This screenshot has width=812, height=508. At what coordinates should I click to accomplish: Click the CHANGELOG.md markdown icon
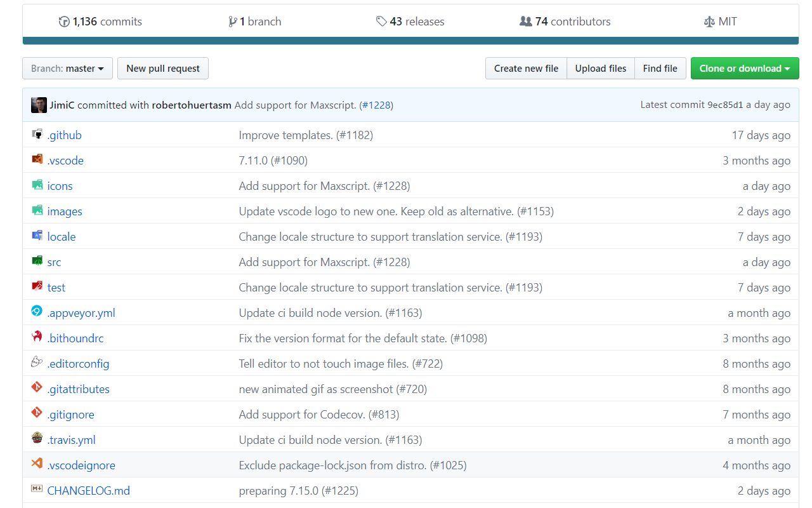point(37,489)
